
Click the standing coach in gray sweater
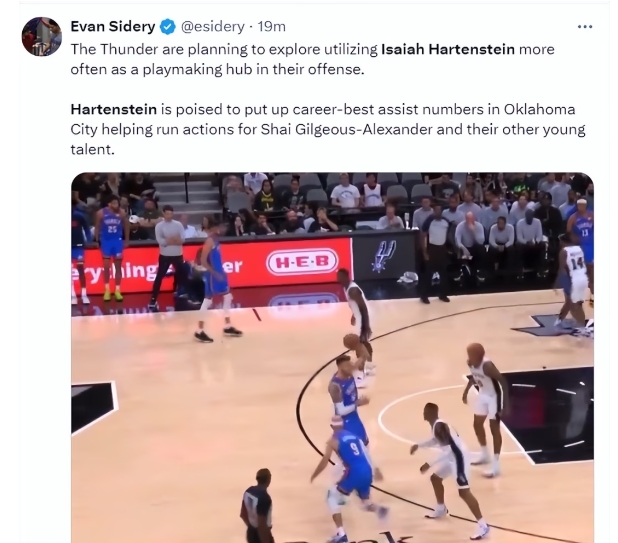coord(168,256)
